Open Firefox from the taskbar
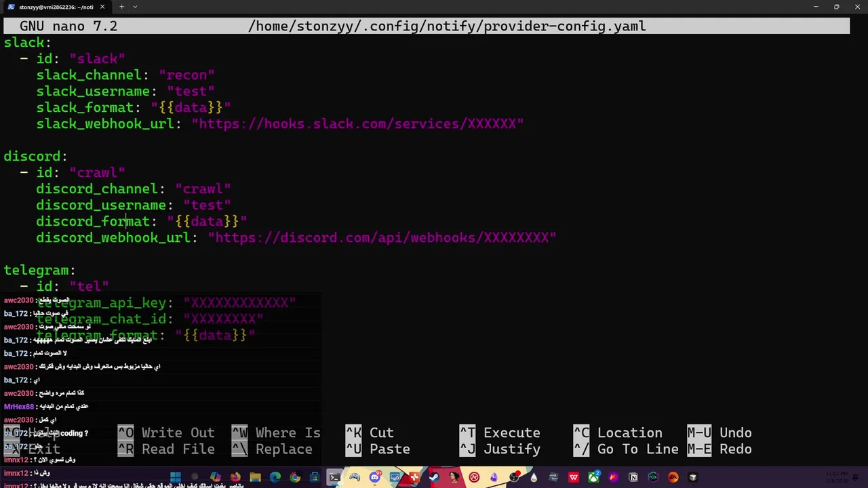The height and width of the screenshot is (488, 868). (x=235, y=477)
